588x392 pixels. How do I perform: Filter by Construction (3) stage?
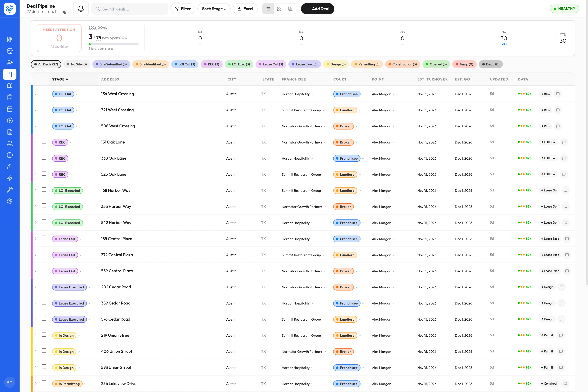pyautogui.click(x=402, y=64)
